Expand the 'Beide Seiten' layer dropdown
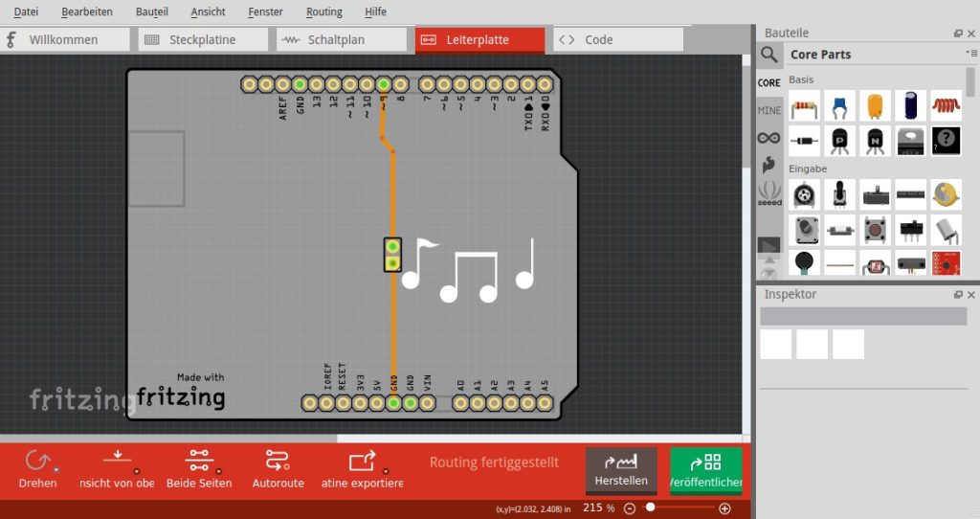Image resolution: width=980 pixels, height=519 pixels. pyautogui.click(x=219, y=471)
